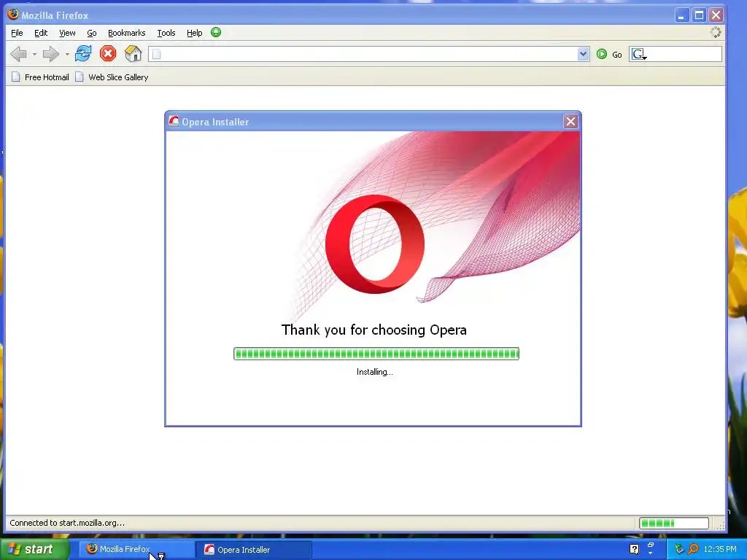
Task: Switch to Mozilla Firefox taskbar button
Action: (136, 549)
